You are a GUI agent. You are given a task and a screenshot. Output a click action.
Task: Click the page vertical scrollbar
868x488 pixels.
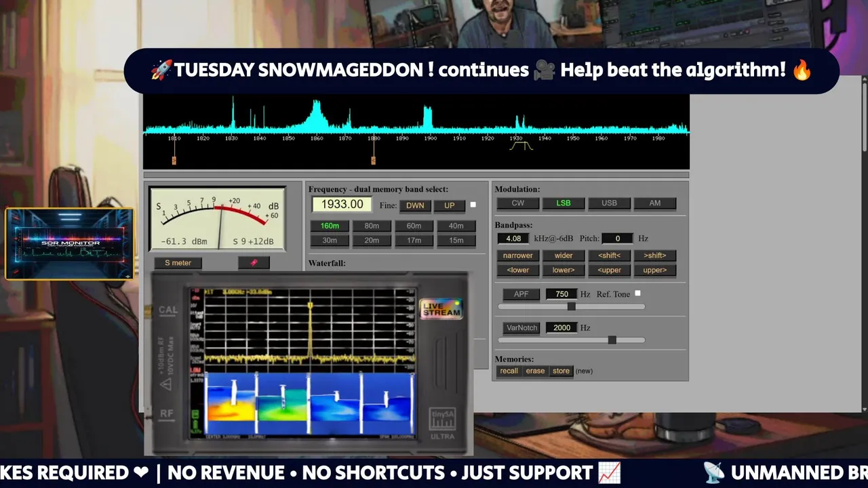tap(864, 244)
